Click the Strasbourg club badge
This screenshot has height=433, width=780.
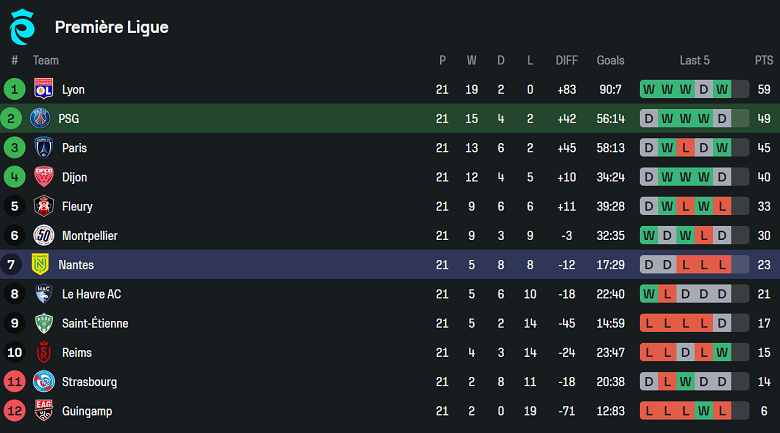[x=43, y=382]
